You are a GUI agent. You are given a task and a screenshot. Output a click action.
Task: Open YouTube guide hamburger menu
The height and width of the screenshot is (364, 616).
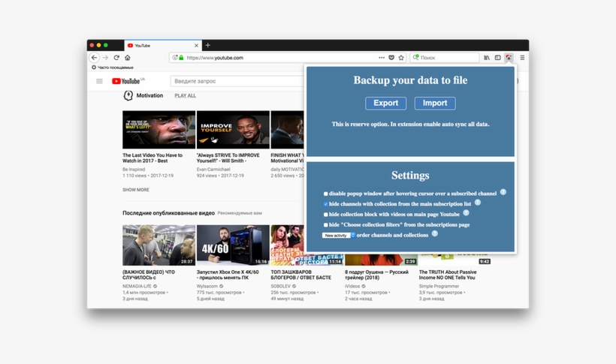click(x=99, y=81)
